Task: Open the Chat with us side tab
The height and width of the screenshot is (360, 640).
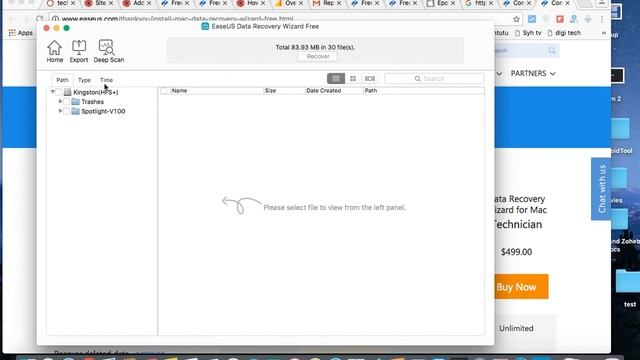Action: coord(601,189)
